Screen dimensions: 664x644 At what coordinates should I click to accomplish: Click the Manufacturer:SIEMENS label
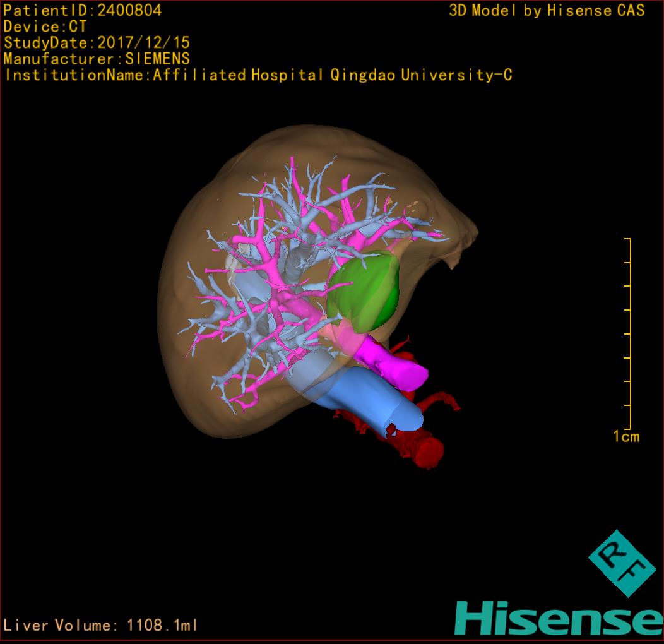[97, 59]
